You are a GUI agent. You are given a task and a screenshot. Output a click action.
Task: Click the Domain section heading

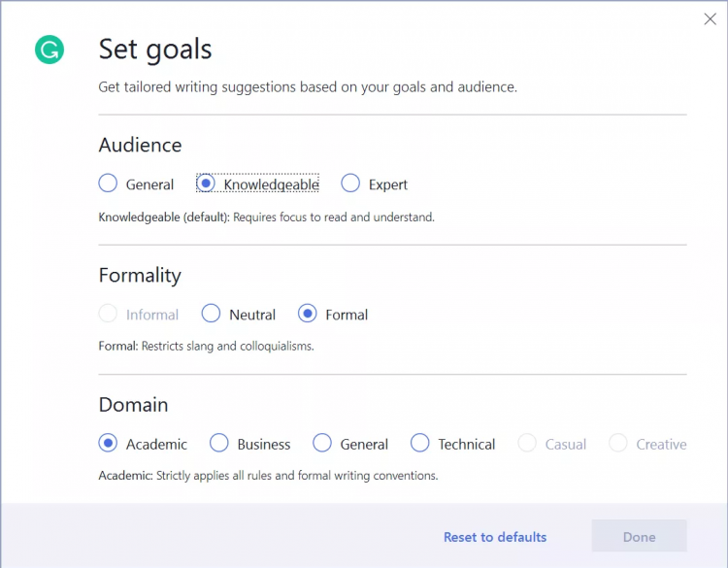tap(133, 405)
